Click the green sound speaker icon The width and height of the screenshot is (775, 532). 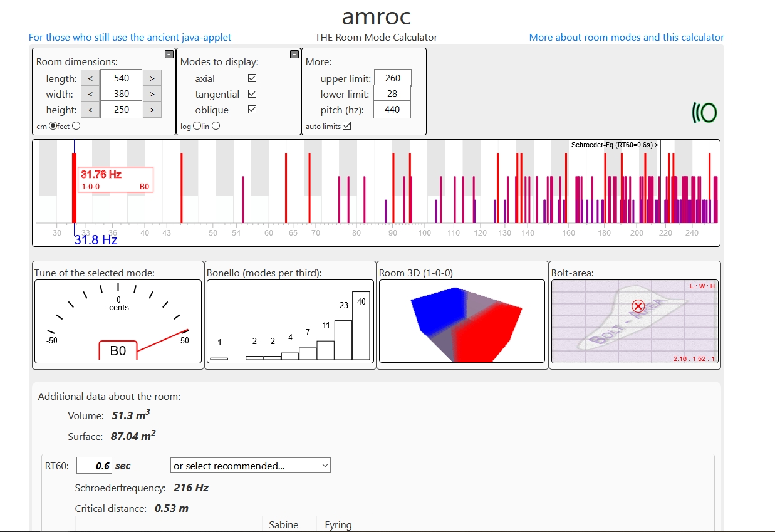tap(704, 113)
